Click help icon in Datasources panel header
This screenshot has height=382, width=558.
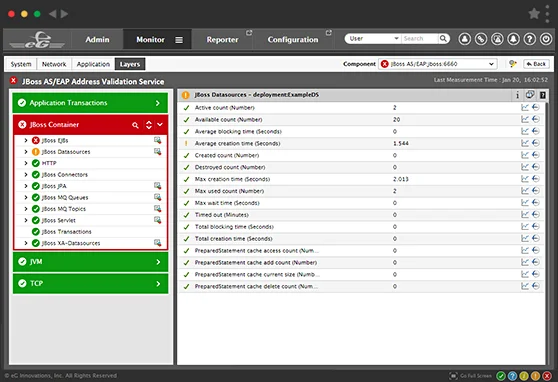pos(542,95)
